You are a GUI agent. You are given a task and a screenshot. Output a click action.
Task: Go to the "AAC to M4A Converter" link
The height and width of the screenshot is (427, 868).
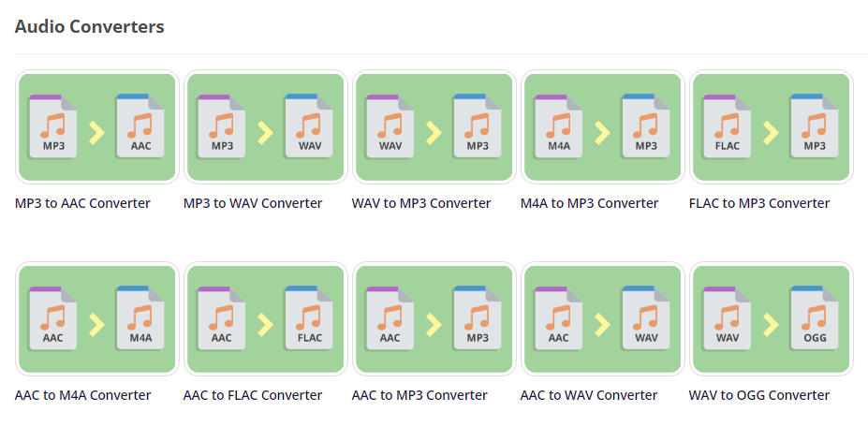click(82, 395)
